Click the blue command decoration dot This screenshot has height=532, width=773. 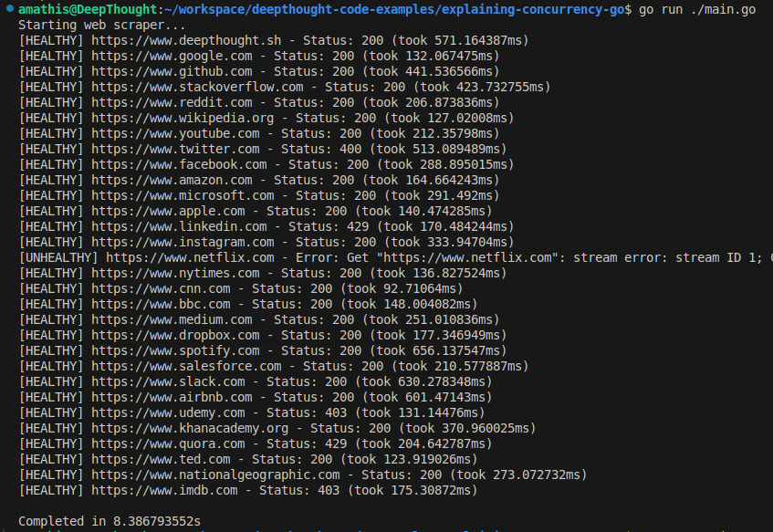[x=10, y=8]
